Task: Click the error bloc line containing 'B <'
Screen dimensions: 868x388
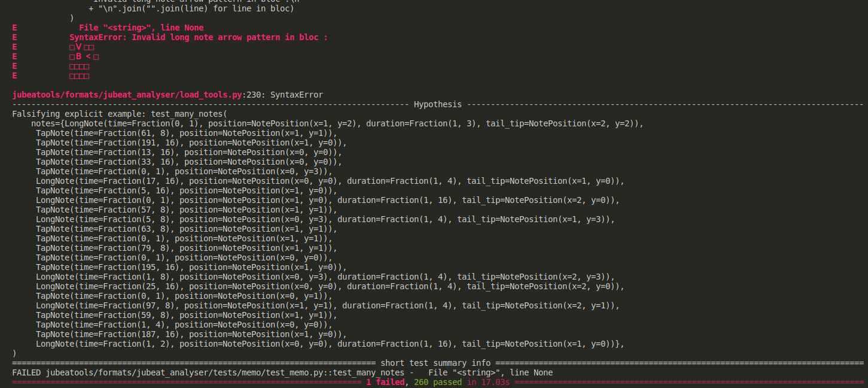Action: [x=84, y=56]
